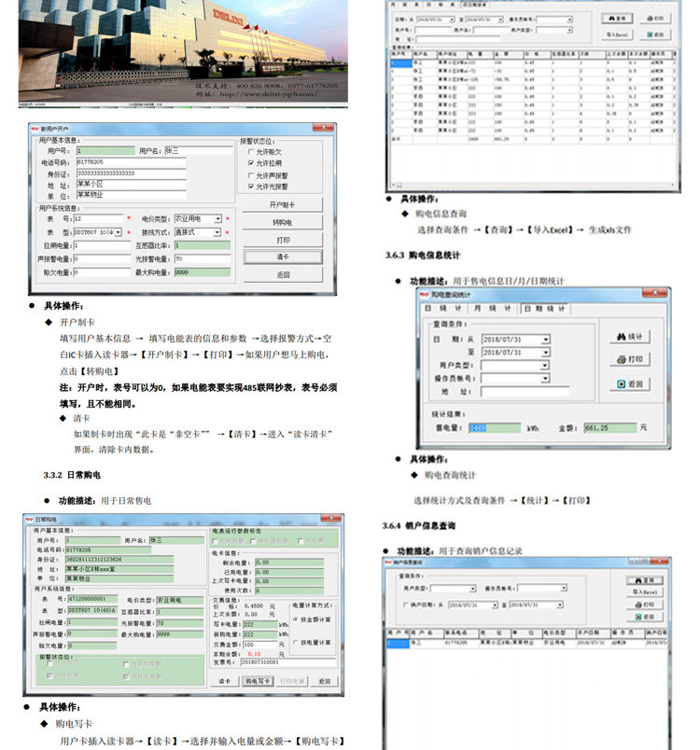Screen dimensions: 700x750
Task: Click 返回 button in 销户信息查询 window
Action: tap(645, 617)
